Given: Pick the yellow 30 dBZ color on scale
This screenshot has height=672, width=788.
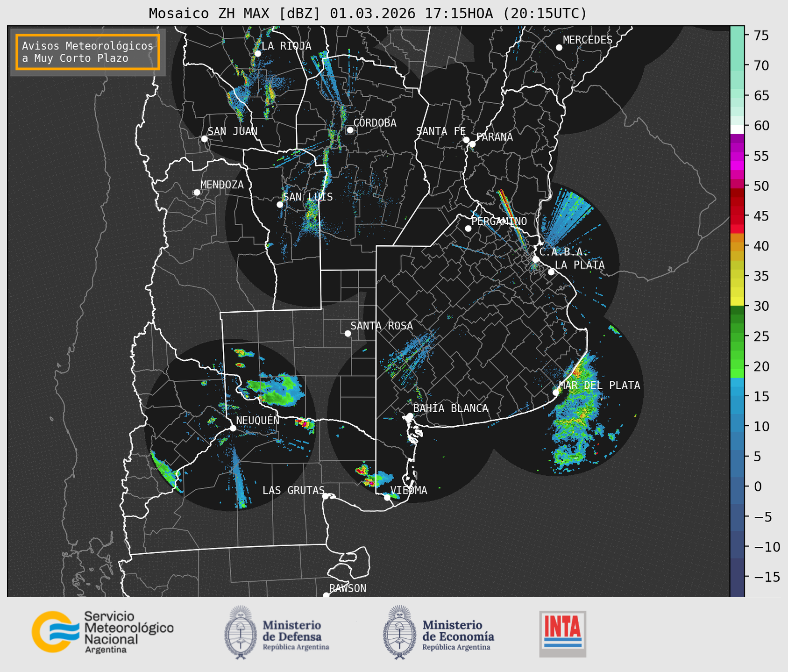Looking at the screenshot, I should [737, 302].
